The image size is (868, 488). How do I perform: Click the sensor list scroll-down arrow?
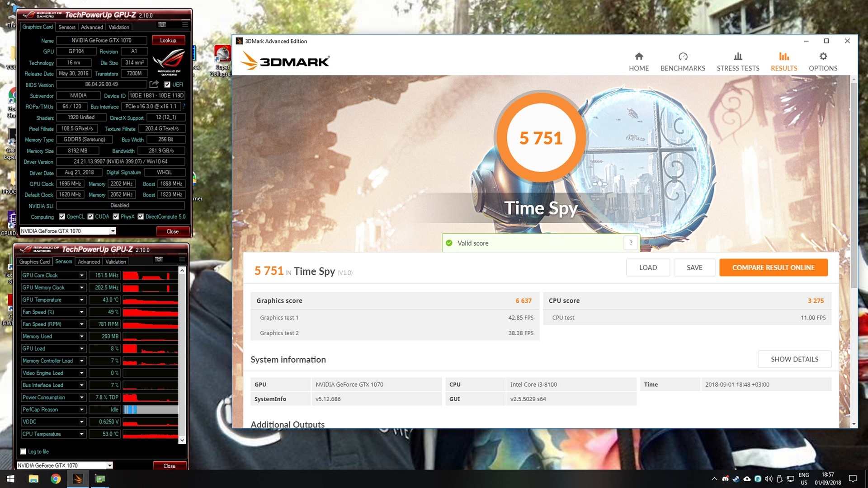click(182, 440)
